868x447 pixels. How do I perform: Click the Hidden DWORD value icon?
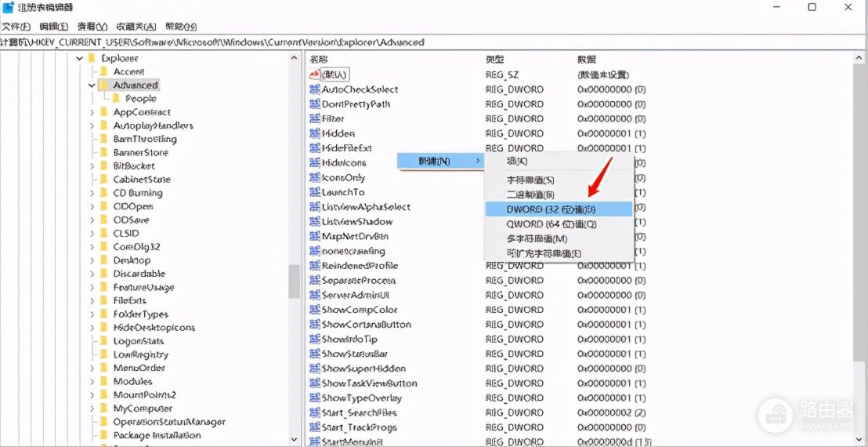[315, 133]
